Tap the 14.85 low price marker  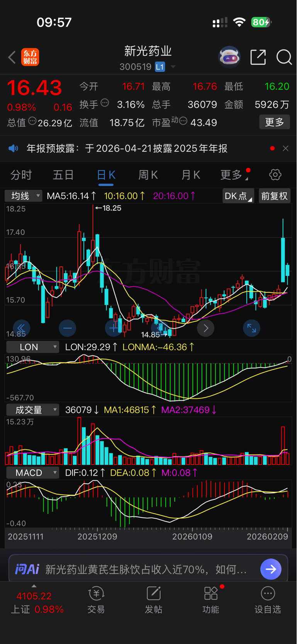(x=154, y=335)
